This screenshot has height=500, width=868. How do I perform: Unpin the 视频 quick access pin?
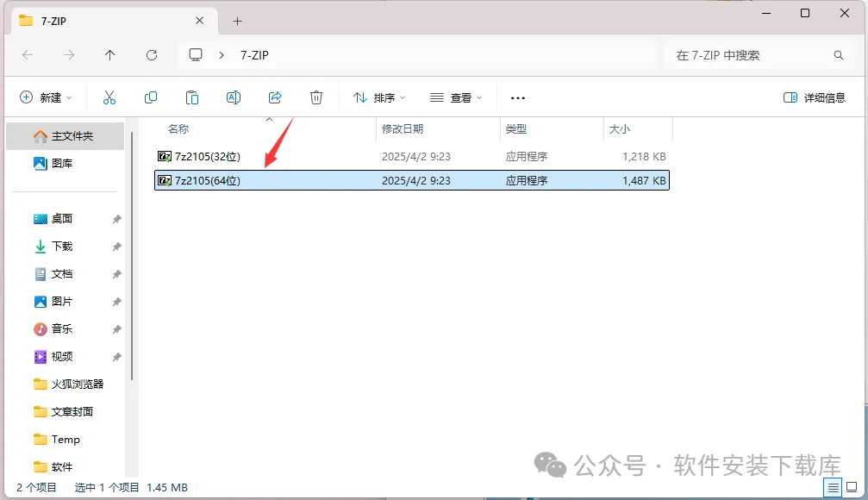117,357
